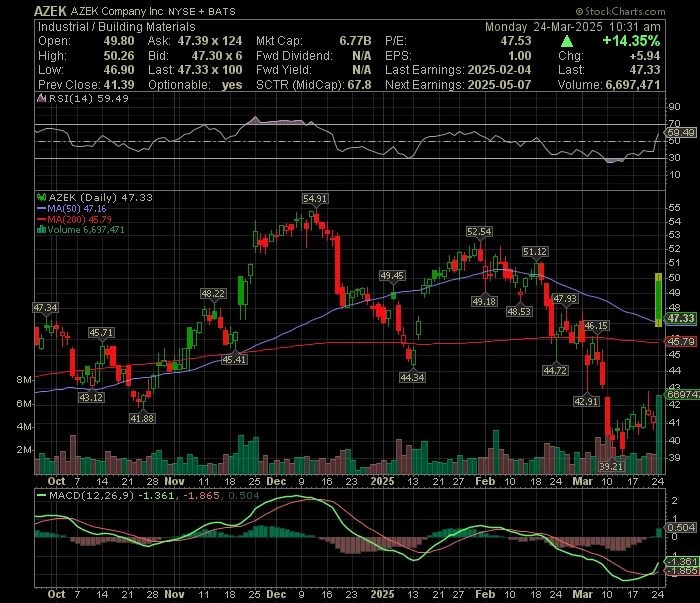
Task: Click the RSI(14) indicator legend icon
Action: (x=41, y=98)
